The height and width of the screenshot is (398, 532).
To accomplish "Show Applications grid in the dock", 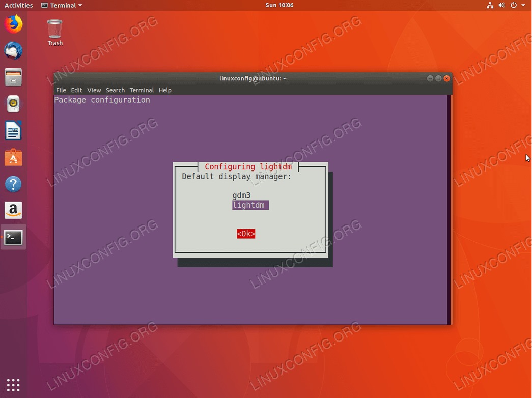I will tap(13, 385).
